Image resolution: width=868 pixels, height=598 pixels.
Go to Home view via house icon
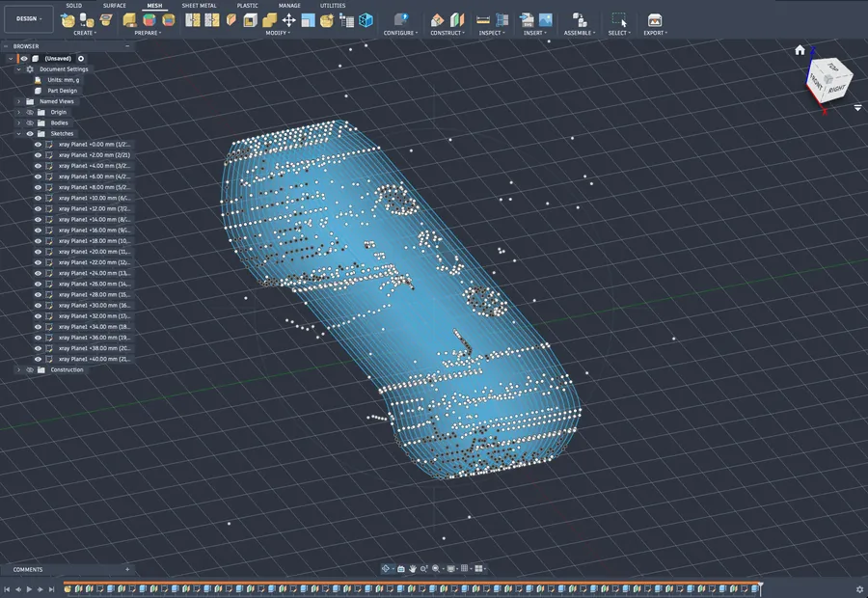click(x=800, y=50)
